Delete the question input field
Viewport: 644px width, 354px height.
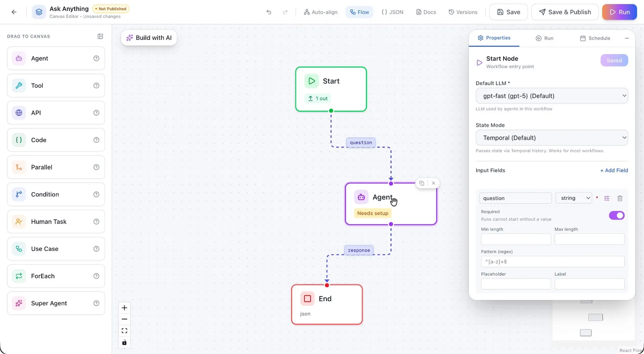pyautogui.click(x=620, y=198)
